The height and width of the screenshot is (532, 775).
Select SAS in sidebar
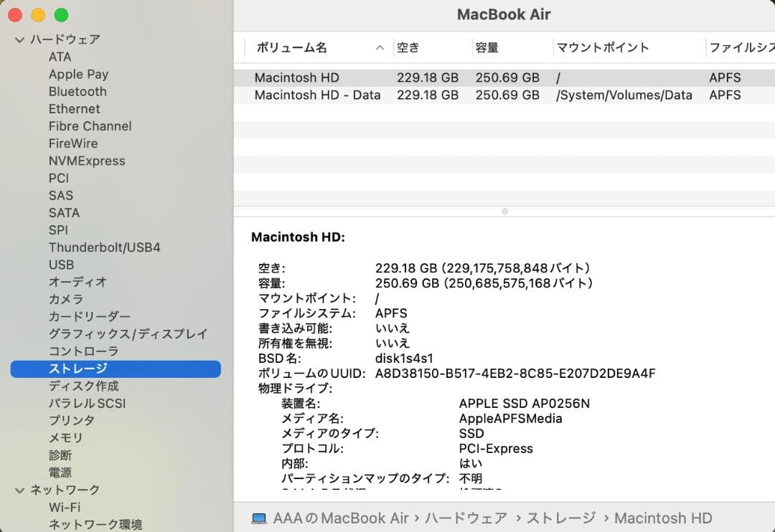click(x=61, y=195)
